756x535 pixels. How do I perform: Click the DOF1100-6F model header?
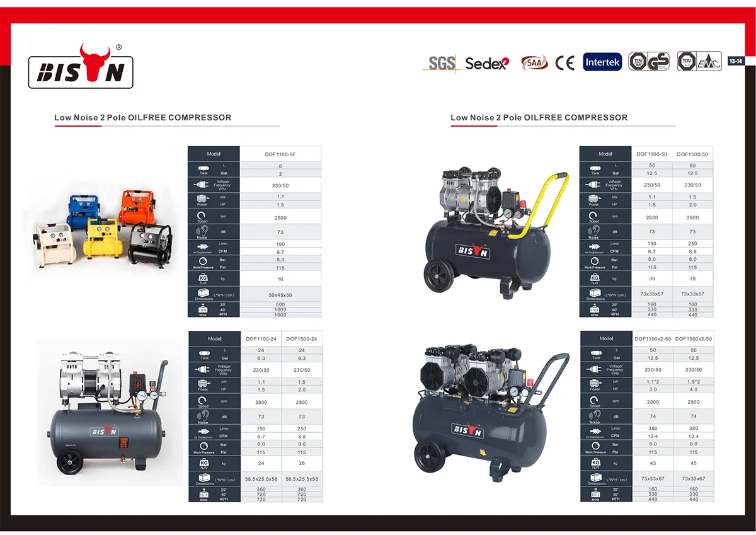[280, 154]
